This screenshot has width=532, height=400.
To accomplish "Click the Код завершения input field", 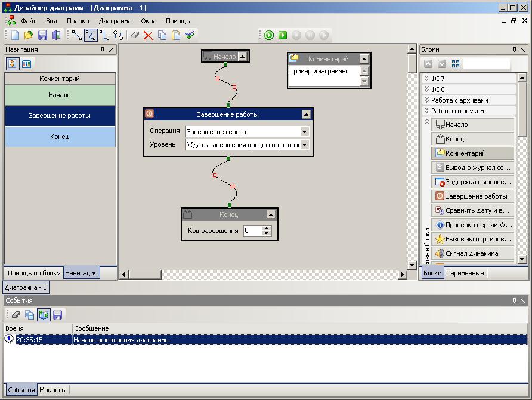I will point(253,231).
